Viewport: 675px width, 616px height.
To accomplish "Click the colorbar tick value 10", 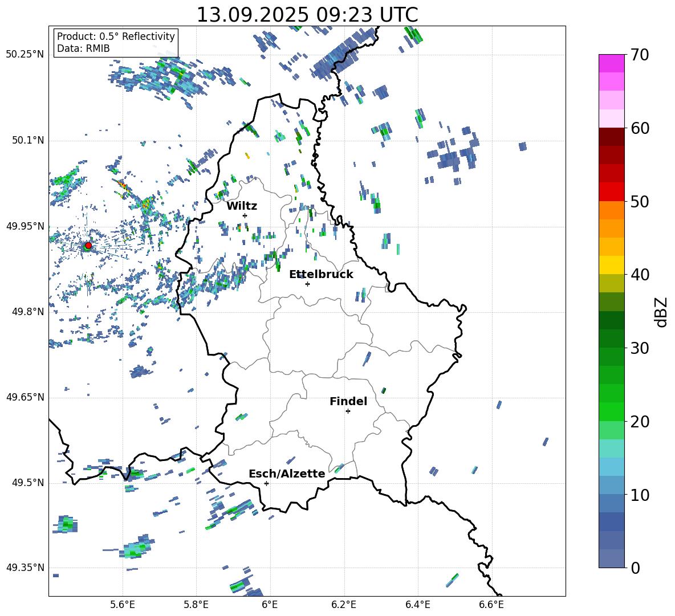I will (640, 495).
